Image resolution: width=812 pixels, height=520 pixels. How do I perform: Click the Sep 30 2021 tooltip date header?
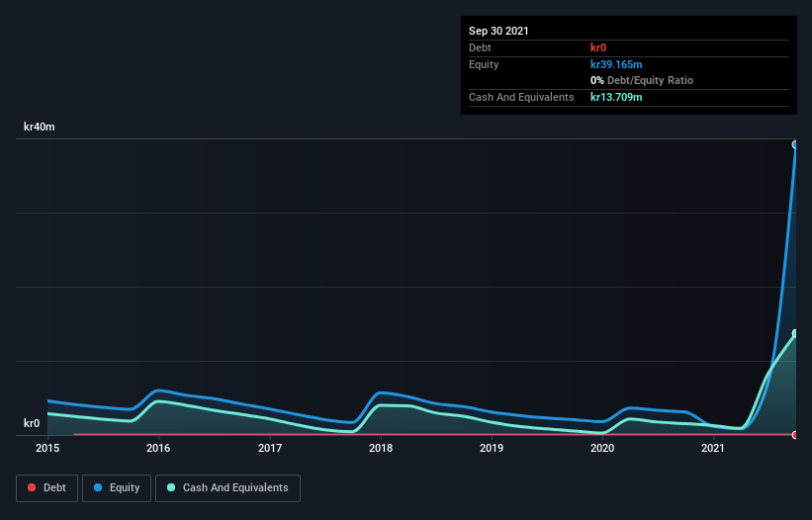tap(498, 31)
